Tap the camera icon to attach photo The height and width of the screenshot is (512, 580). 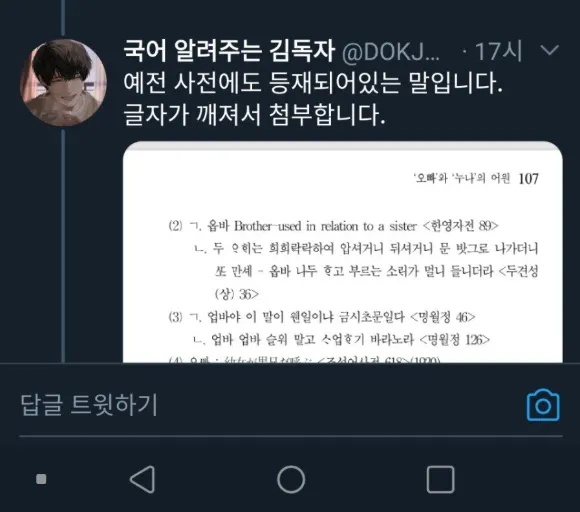pyautogui.click(x=543, y=405)
